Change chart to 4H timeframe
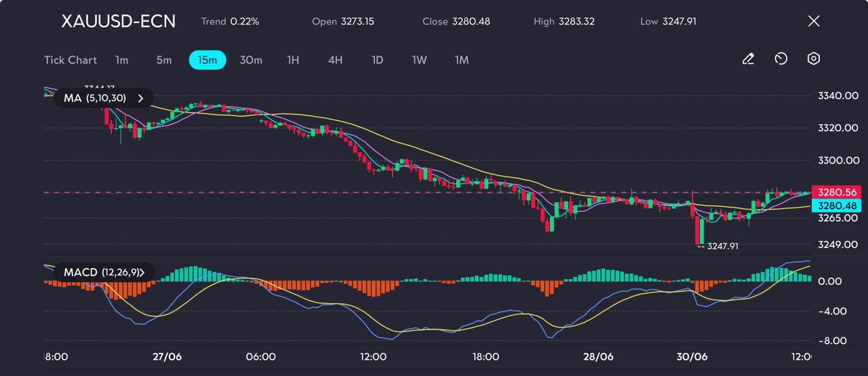Image resolution: width=868 pixels, height=376 pixels. (335, 60)
